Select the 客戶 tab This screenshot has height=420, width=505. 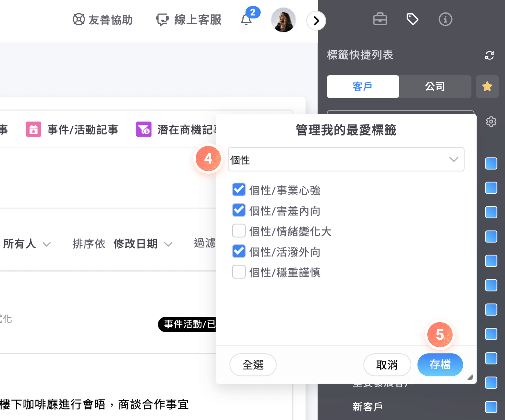click(x=362, y=86)
